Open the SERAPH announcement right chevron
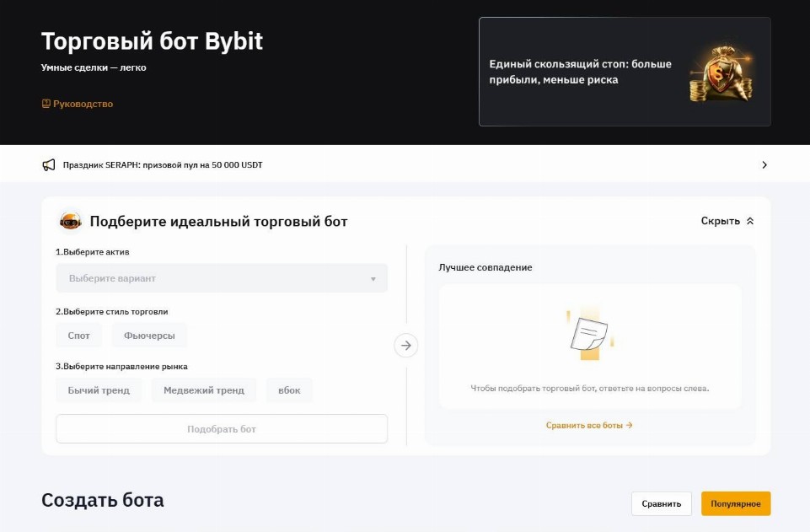The height and width of the screenshot is (532, 810). click(764, 165)
